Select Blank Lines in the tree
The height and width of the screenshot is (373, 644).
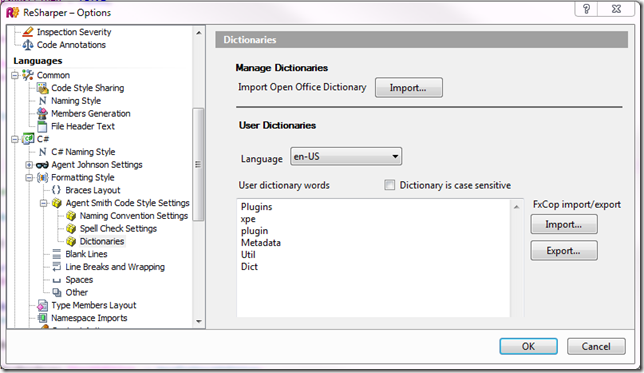(86, 254)
